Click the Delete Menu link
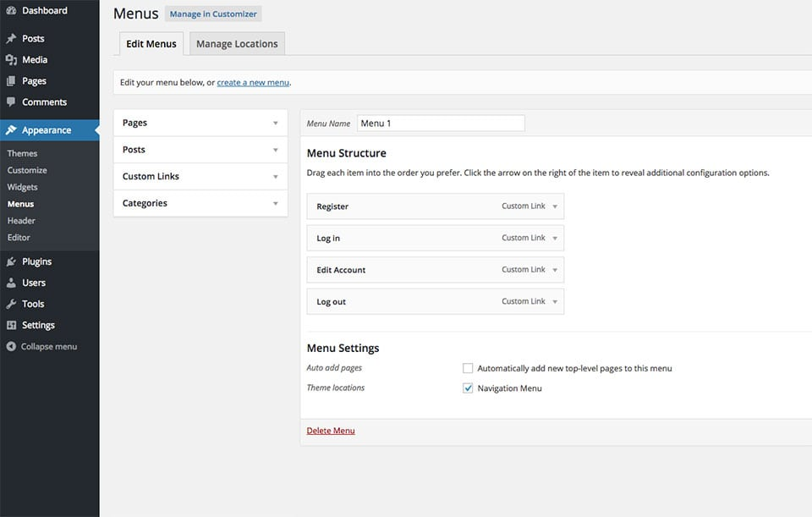 331,431
